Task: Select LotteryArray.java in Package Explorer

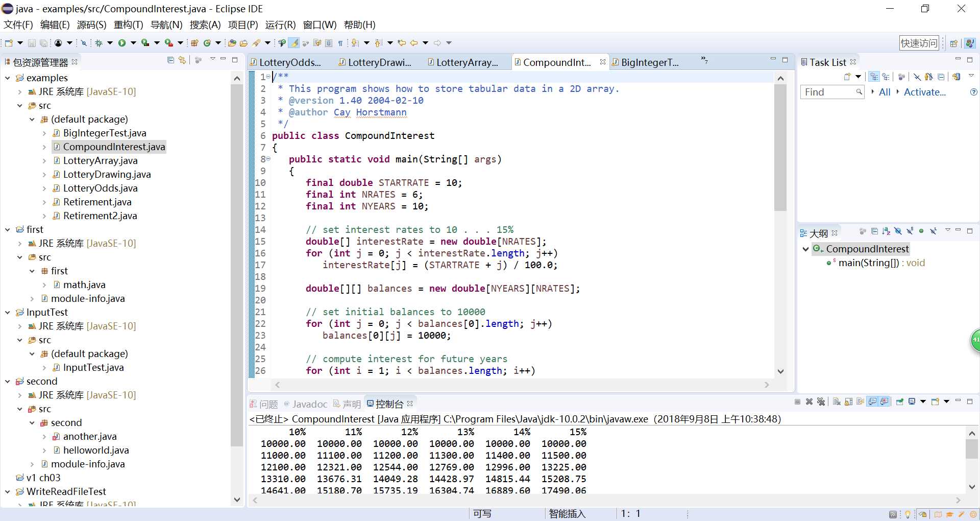Action: point(100,161)
